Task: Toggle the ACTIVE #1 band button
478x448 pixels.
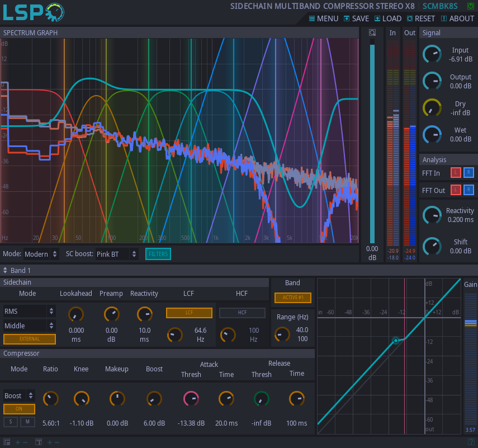Action: (x=293, y=298)
